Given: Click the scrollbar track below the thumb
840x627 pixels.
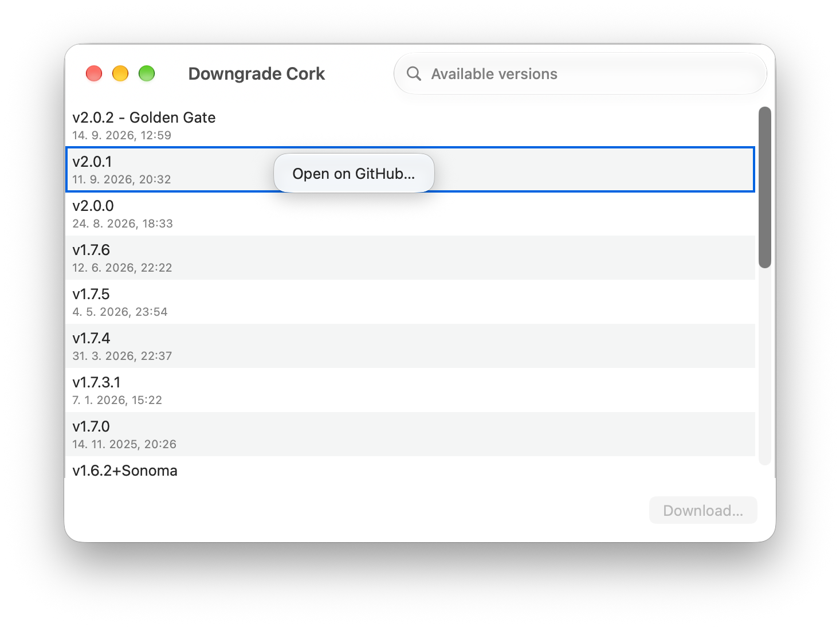Looking at the screenshot, I should point(764,367).
